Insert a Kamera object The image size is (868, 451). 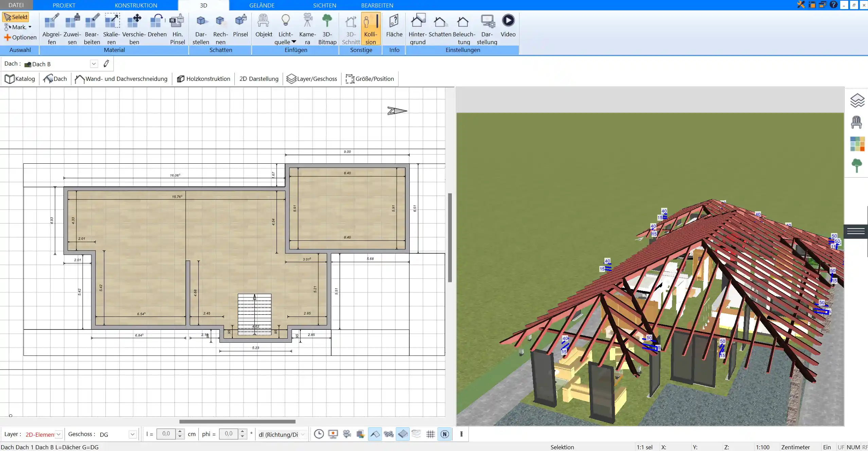pyautogui.click(x=307, y=29)
